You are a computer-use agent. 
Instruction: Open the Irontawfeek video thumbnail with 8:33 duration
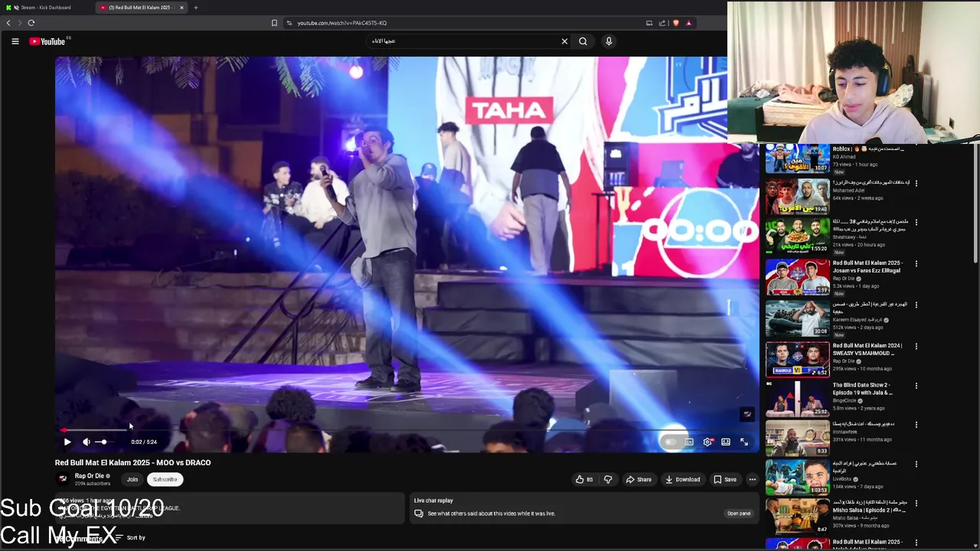797,437
